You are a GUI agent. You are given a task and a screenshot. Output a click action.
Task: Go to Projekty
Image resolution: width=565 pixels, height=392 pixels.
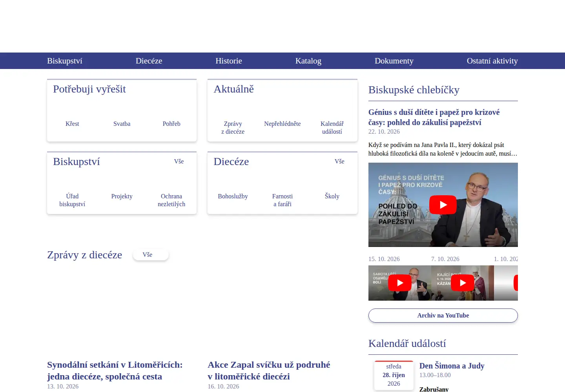(x=122, y=196)
